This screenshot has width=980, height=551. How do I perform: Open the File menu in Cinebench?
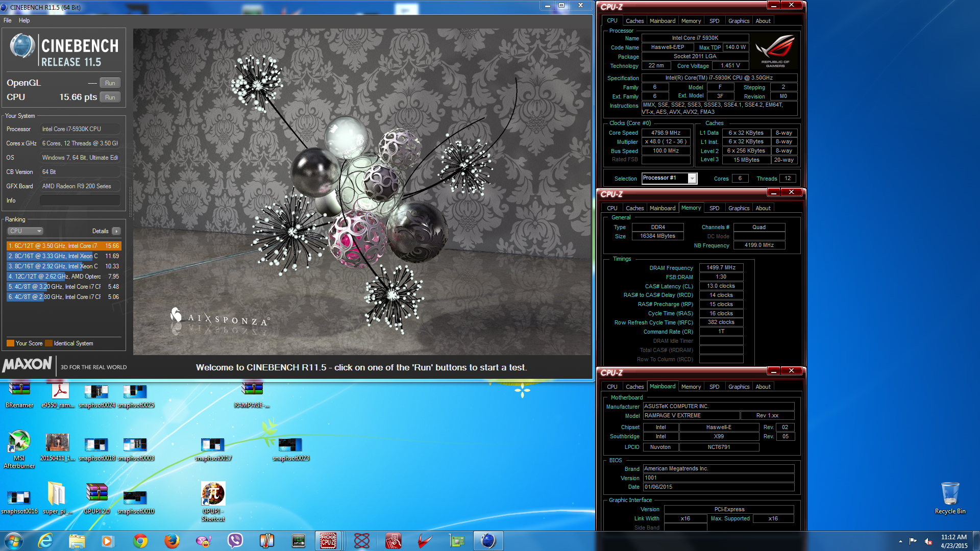(x=8, y=20)
